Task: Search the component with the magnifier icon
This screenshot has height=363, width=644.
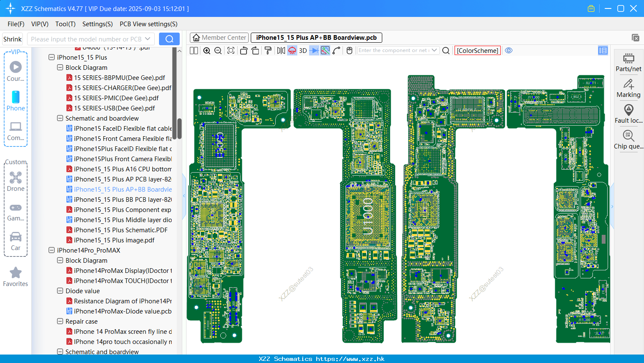Action: (446, 50)
